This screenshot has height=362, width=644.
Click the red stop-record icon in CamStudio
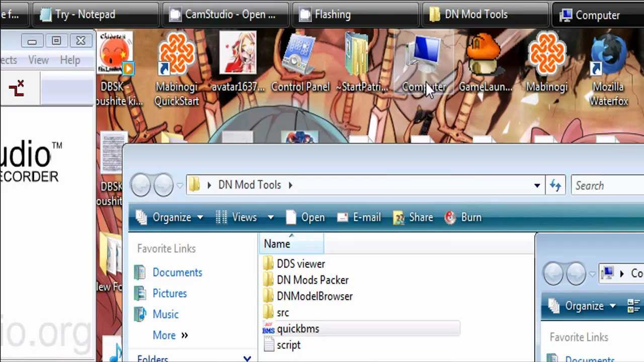coord(17,88)
